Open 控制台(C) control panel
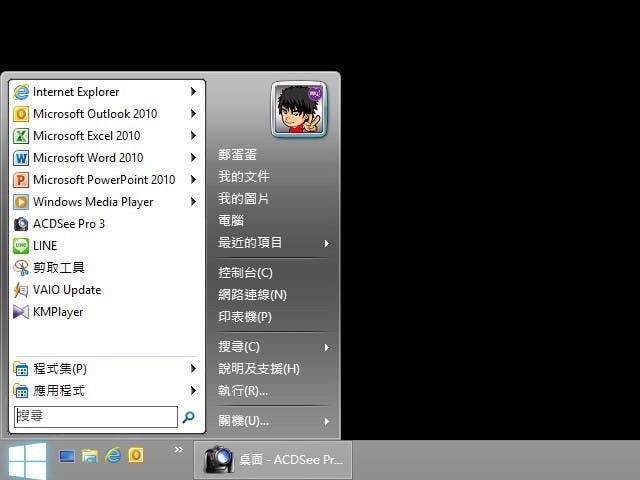 pyautogui.click(x=245, y=273)
